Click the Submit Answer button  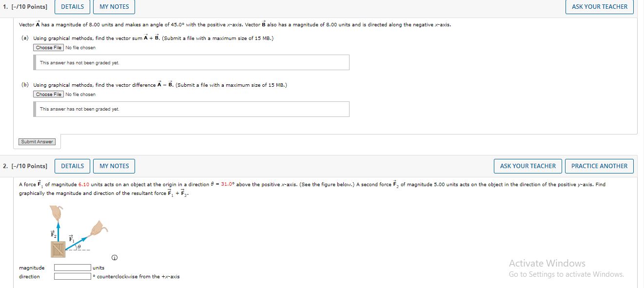click(37, 141)
